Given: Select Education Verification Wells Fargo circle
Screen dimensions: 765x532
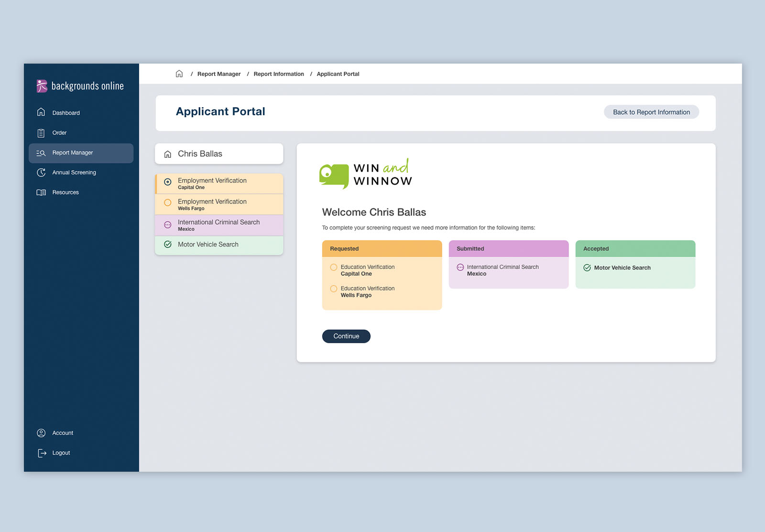Looking at the screenshot, I should pos(334,289).
